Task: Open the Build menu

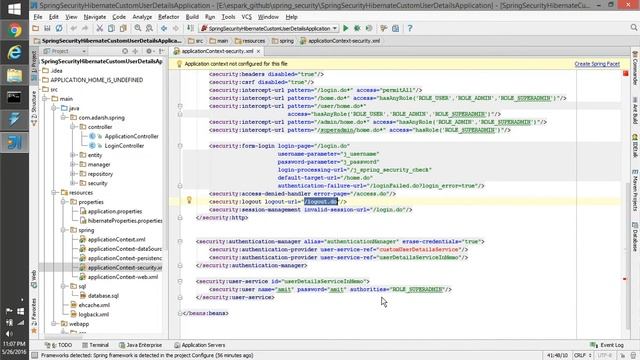Action: (x=192, y=17)
